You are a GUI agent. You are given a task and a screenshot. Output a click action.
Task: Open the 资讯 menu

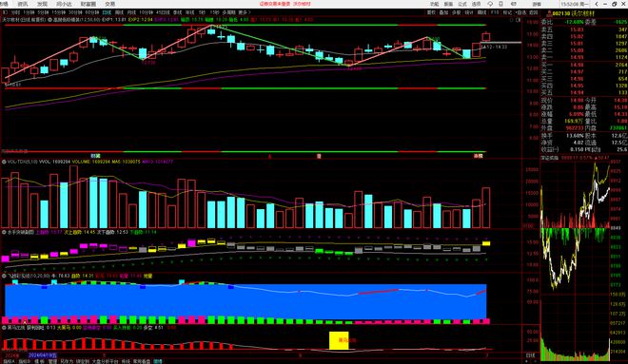click(23, 4)
